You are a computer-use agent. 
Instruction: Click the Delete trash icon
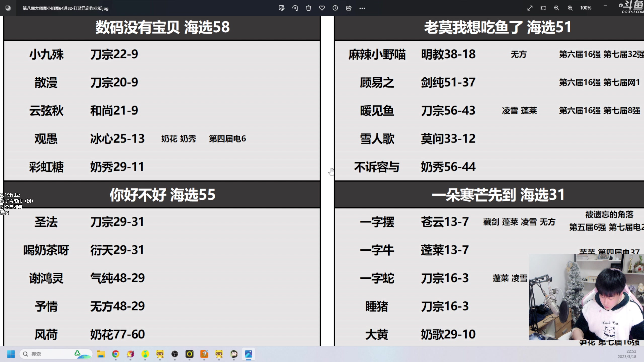coord(308,8)
